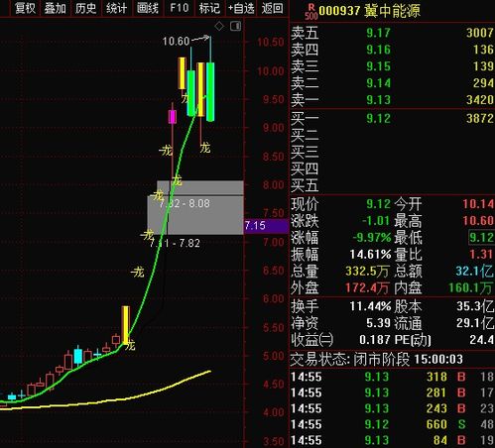Click the 标记 mark button

209,8
